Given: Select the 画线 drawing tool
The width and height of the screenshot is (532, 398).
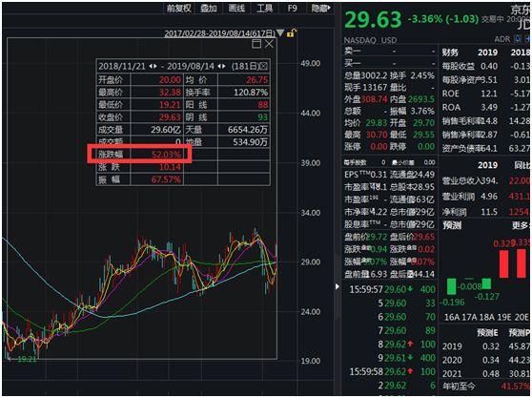Looking at the screenshot, I should (x=236, y=9).
